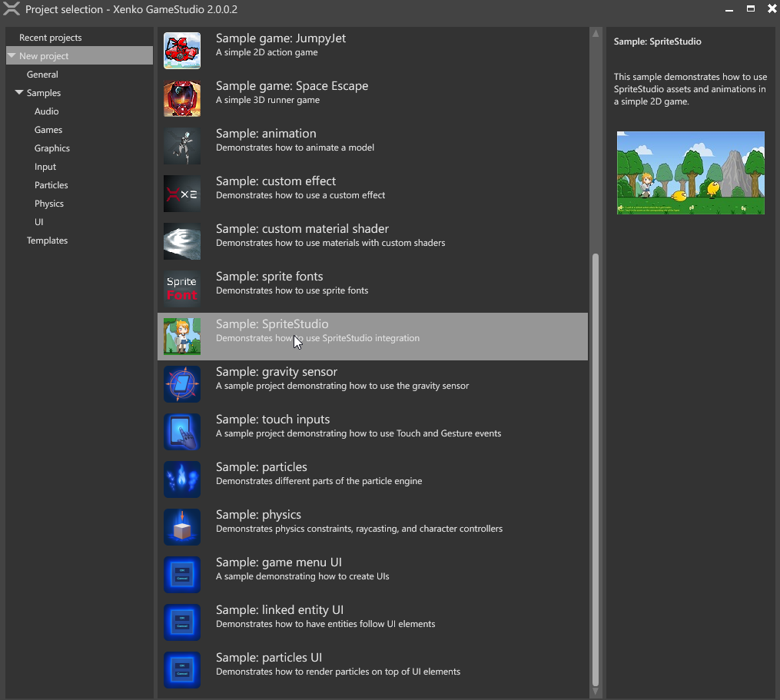The image size is (780, 700).
Task: Select the Audio samples category
Action: (46, 111)
